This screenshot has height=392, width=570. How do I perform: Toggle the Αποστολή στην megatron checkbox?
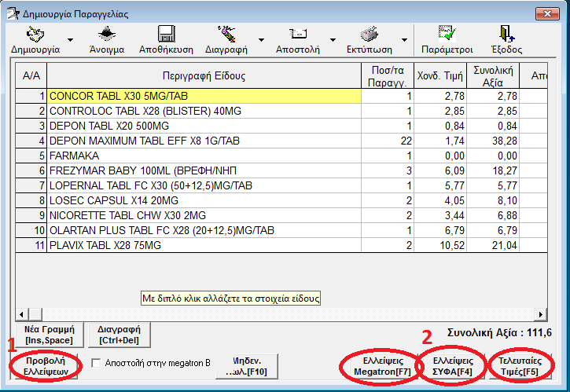coord(96,363)
